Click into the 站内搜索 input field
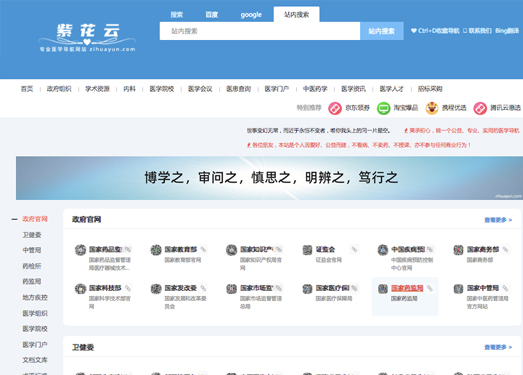Viewport: 523px width, 375px height. pyautogui.click(x=260, y=31)
